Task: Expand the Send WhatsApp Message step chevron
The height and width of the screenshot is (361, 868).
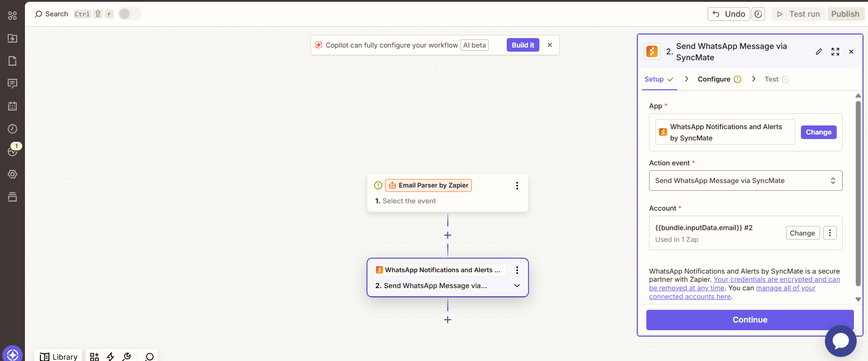Action: (x=517, y=286)
